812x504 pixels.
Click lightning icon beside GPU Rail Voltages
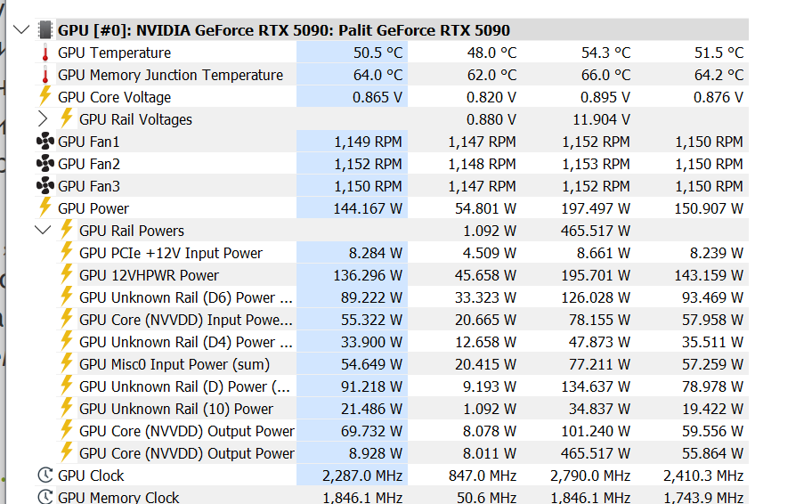pos(66,118)
